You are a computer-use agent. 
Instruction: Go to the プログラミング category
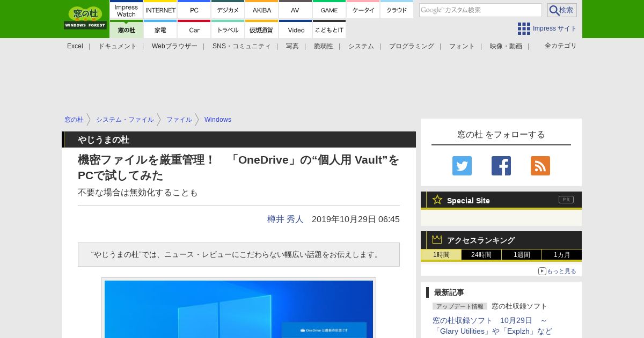coord(412,46)
